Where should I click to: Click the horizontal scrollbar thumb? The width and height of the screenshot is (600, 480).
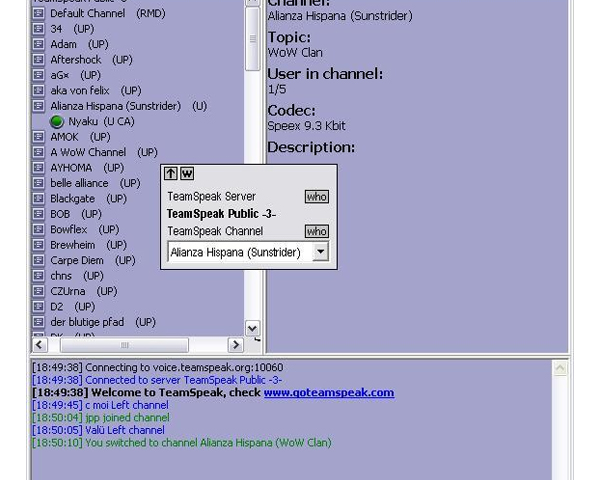(x=124, y=345)
